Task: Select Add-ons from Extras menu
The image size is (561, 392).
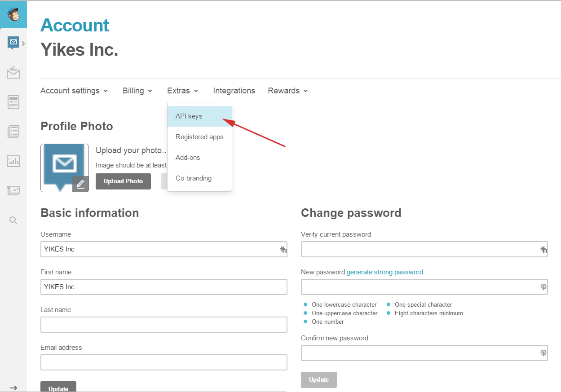Action: (199, 158)
